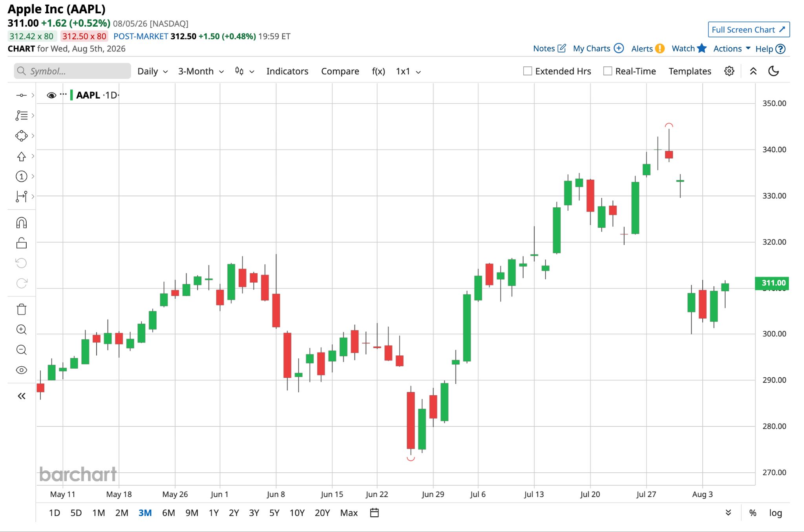Open the Daily frequency dropdown
Viewport: 804px width, 532px height.
153,71
